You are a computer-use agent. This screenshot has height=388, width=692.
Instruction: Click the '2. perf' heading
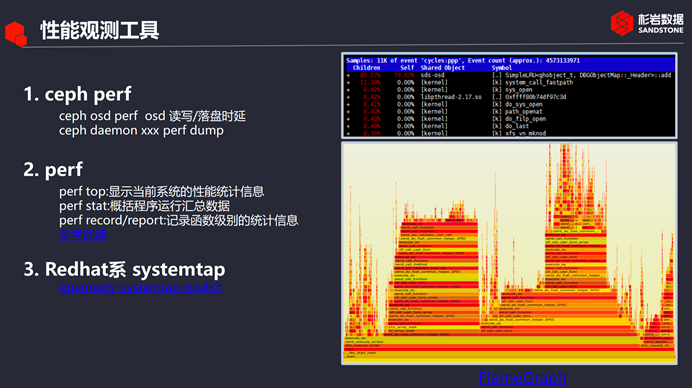point(53,169)
